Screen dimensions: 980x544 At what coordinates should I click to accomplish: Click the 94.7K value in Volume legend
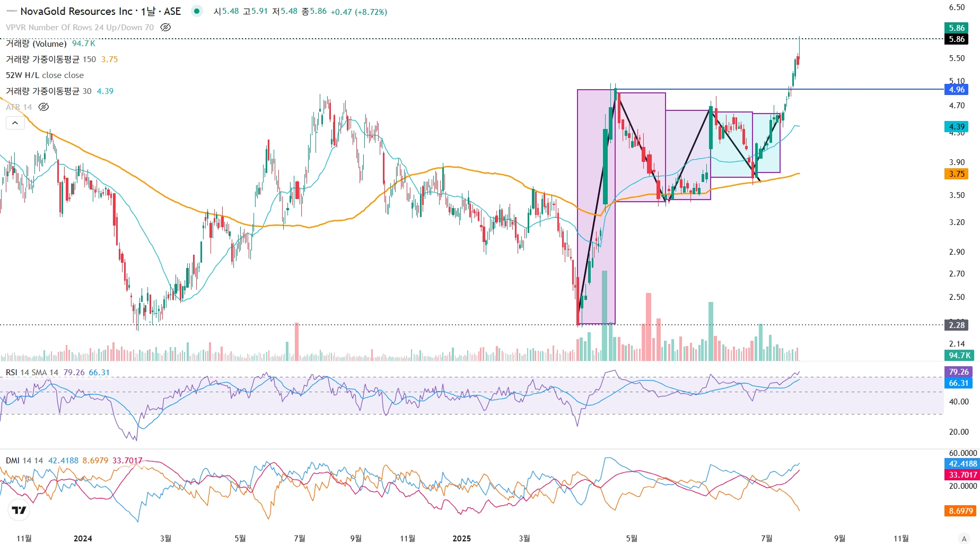pyautogui.click(x=84, y=43)
